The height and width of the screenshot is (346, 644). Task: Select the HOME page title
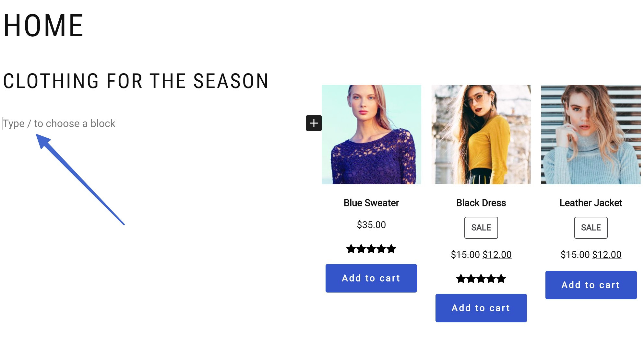[43, 26]
